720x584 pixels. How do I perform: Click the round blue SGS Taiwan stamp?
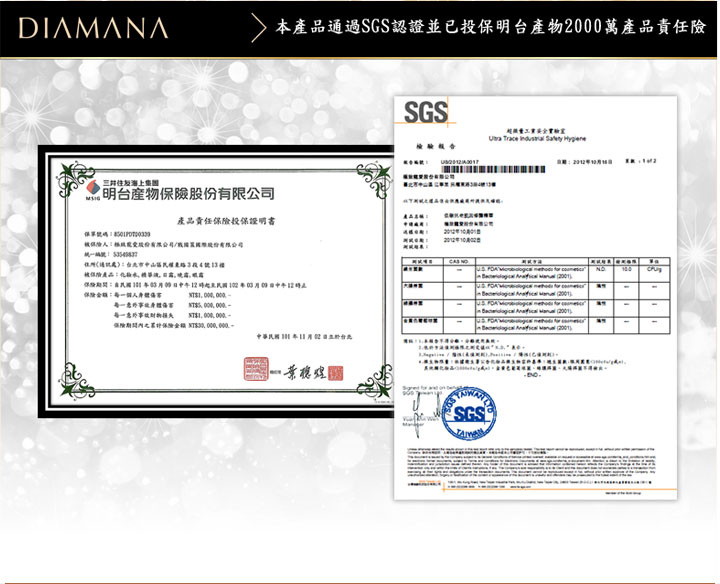(469, 415)
